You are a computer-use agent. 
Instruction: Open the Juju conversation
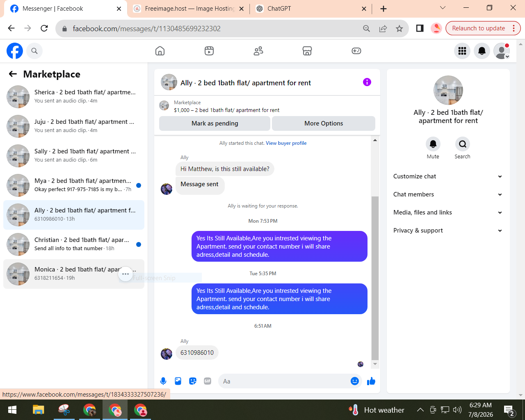[x=74, y=126]
